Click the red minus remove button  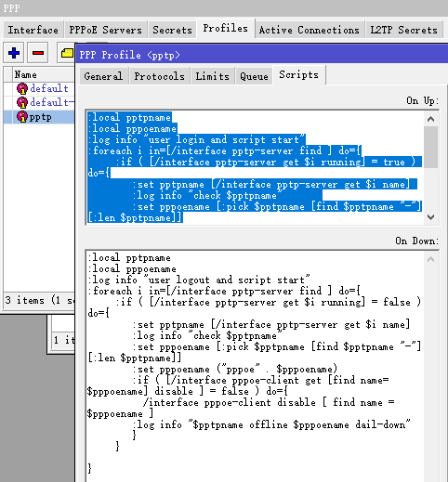click(38, 53)
